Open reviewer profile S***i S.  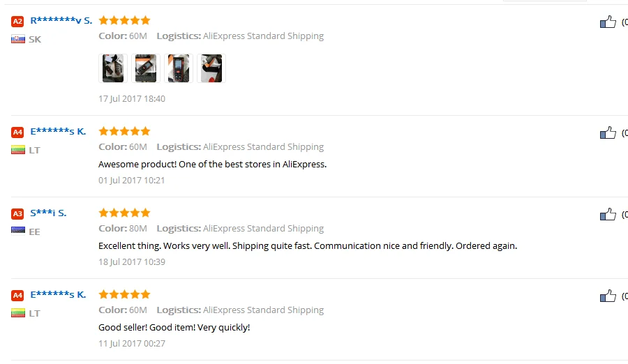coord(48,213)
